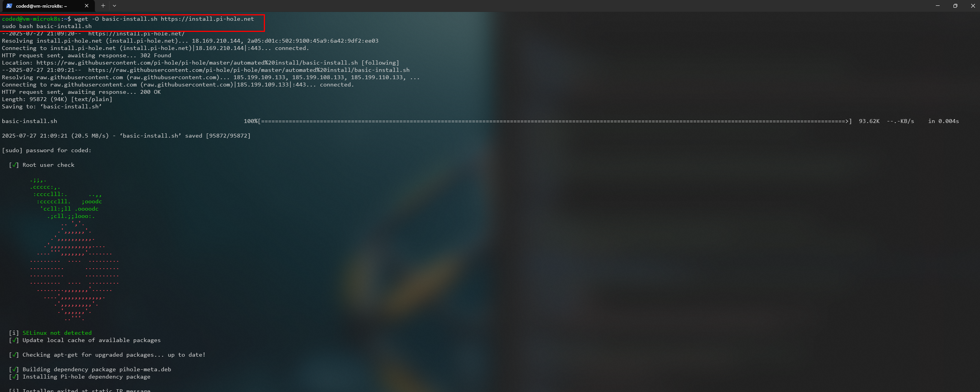Click the "Saving to: 'basic-install.sh'" line
Viewport: 980px width, 392px height.
click(52, 106)
